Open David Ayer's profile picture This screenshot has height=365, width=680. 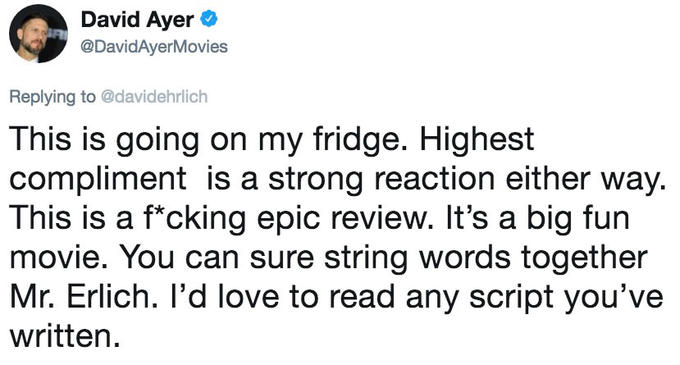click(39, 34)
